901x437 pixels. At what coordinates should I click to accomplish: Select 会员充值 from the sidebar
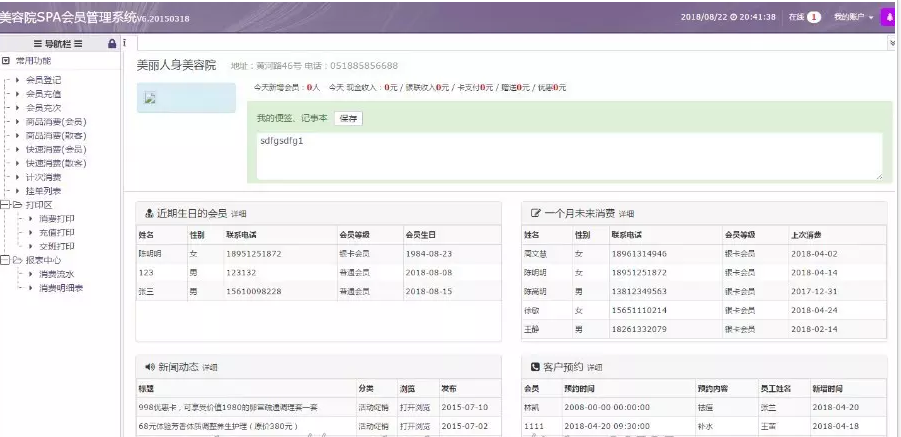43,93
